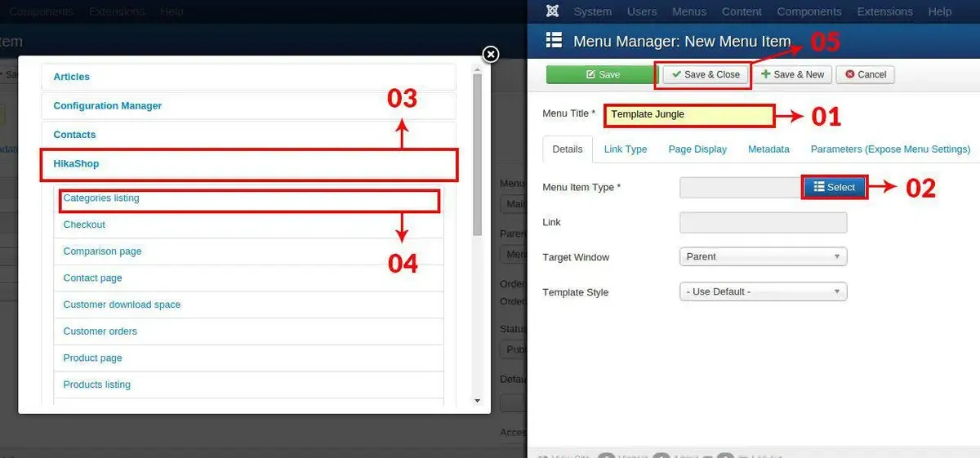Open dimmed Components menu in background window
Viewport: 980px width, 458px height.
click(x=39, y=11)
